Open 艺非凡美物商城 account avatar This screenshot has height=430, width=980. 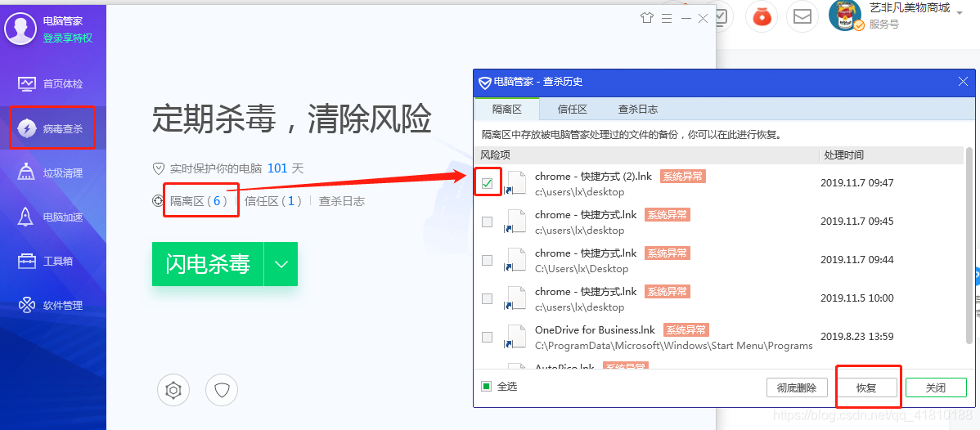[845, 15]
